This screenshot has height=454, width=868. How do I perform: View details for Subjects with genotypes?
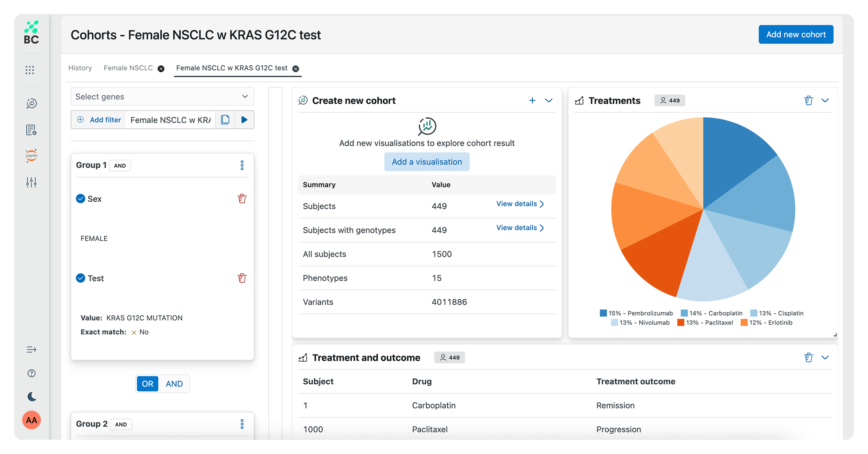coord(520,228)
